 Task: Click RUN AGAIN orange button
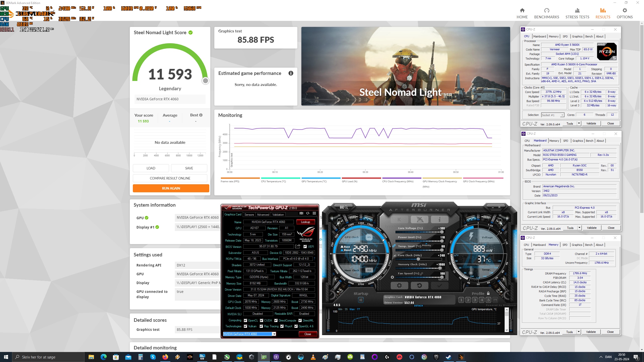(171, 188)
